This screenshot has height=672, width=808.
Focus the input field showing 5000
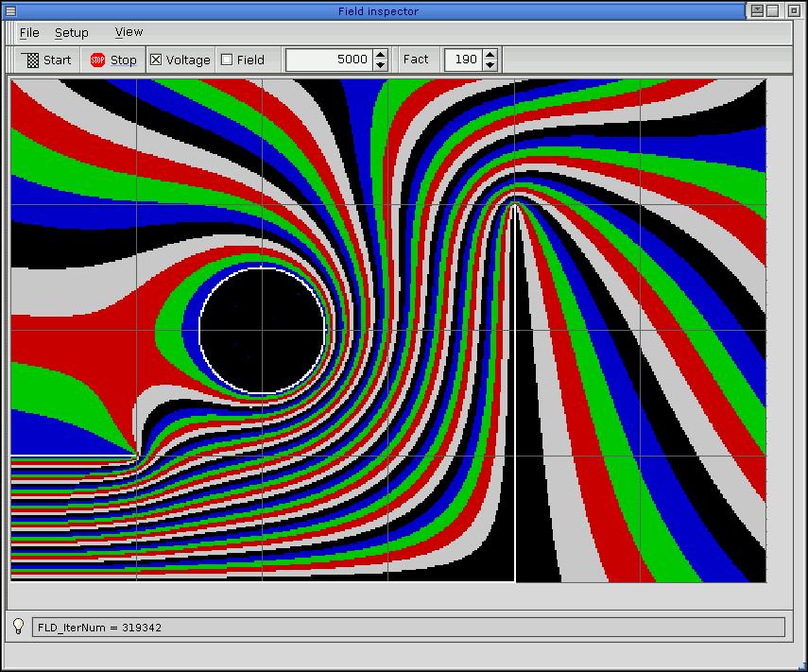(329, 60)
